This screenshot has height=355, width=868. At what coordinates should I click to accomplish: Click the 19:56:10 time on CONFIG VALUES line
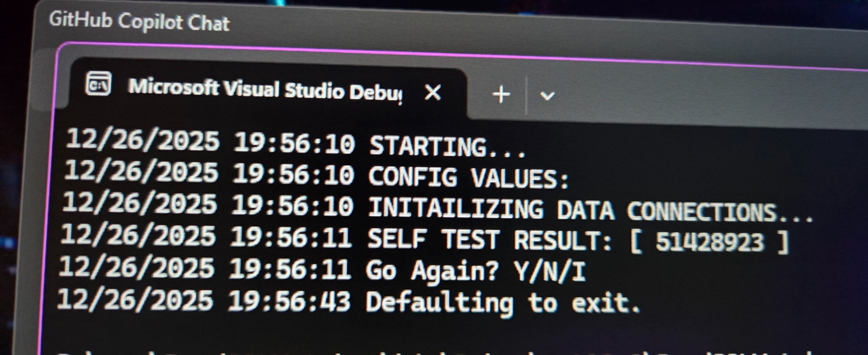click(x=293, y=174)
